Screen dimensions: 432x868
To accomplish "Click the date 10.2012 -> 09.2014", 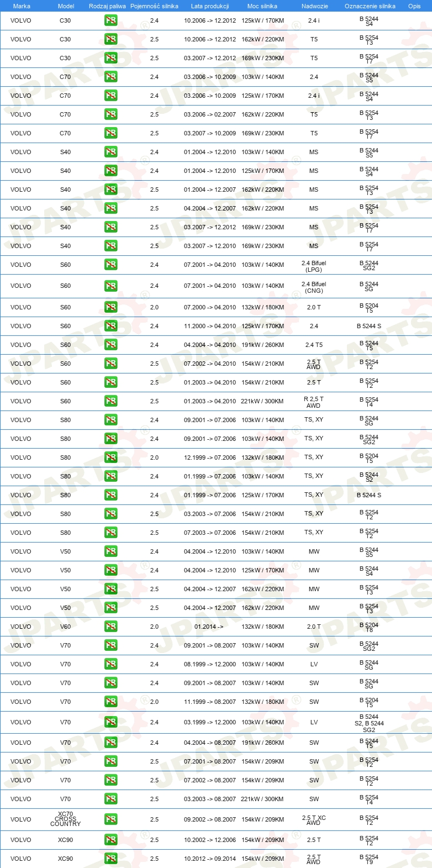I will (x=210, y=859).
